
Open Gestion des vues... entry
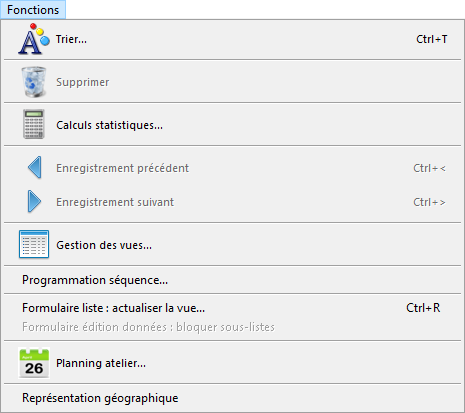click(232, 245)
